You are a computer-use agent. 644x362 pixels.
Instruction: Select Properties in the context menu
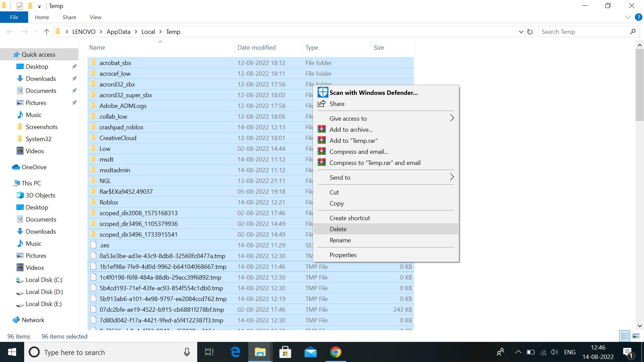(343, 255)
